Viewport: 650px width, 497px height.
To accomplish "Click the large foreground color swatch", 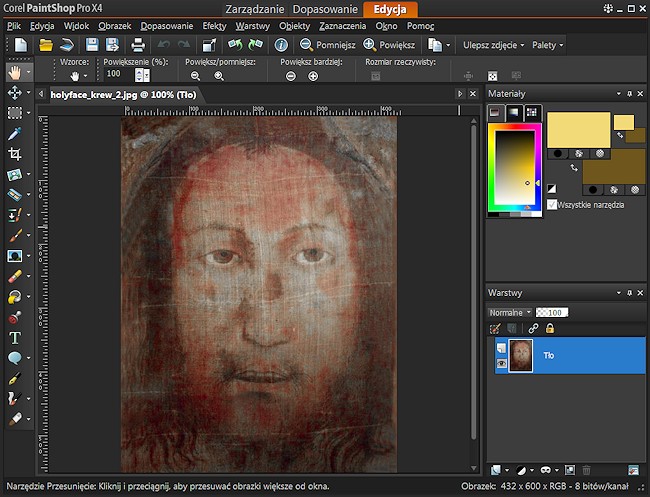I will pyautogui.click(x=578, y=130).
